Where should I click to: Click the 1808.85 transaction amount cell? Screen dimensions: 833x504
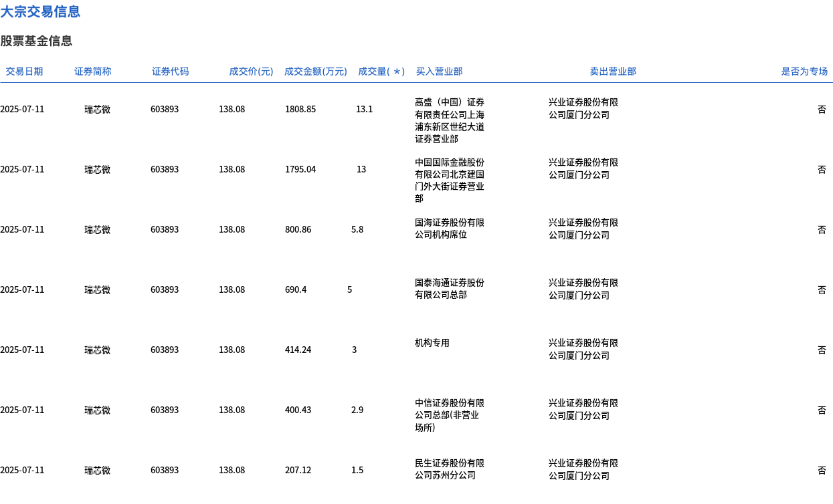point(300,109)
